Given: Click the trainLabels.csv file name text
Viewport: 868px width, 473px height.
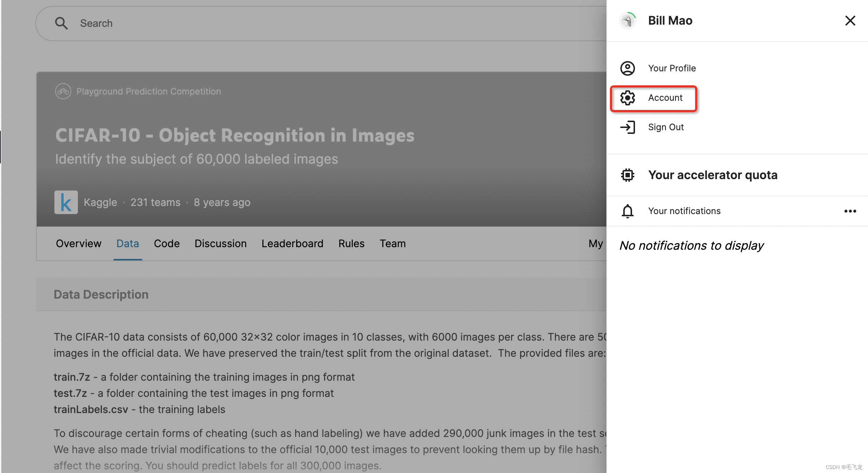Looking at the screenshot, I should click(x=91, y=409).
